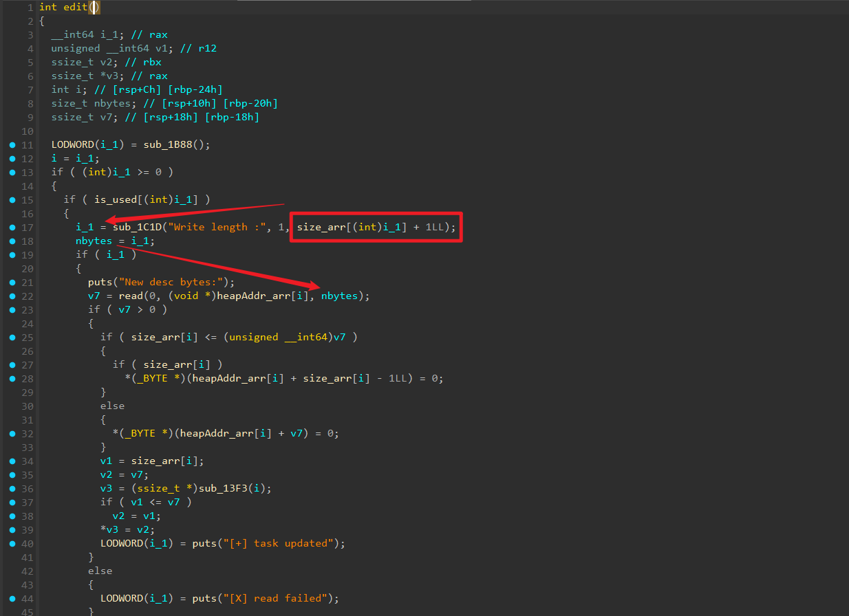Click the breakpoint dot on line 11

(12, 145)
